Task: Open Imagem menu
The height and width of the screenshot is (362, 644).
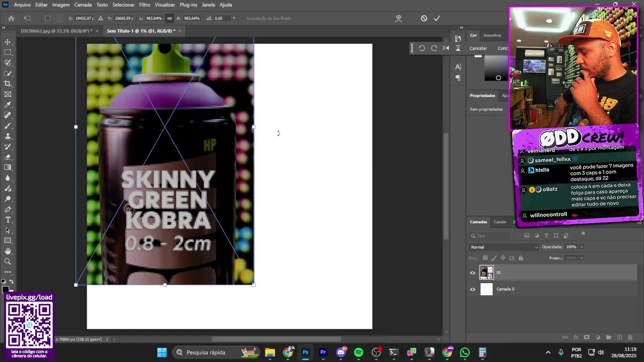Action: click(x=61, y=5)
